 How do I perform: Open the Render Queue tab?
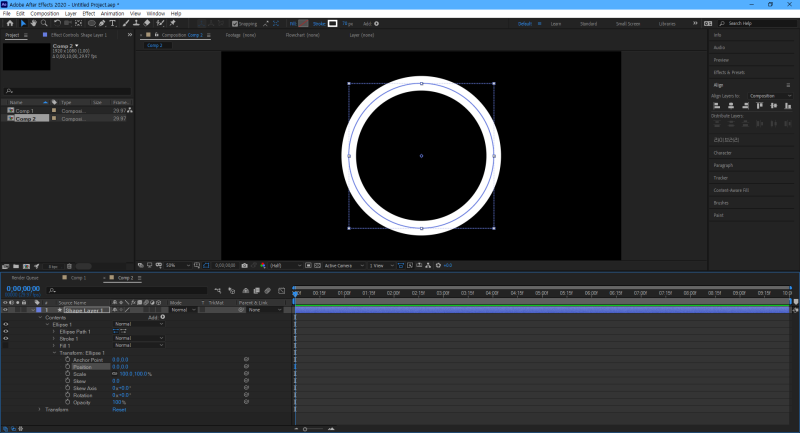click(x=25, y=278)
